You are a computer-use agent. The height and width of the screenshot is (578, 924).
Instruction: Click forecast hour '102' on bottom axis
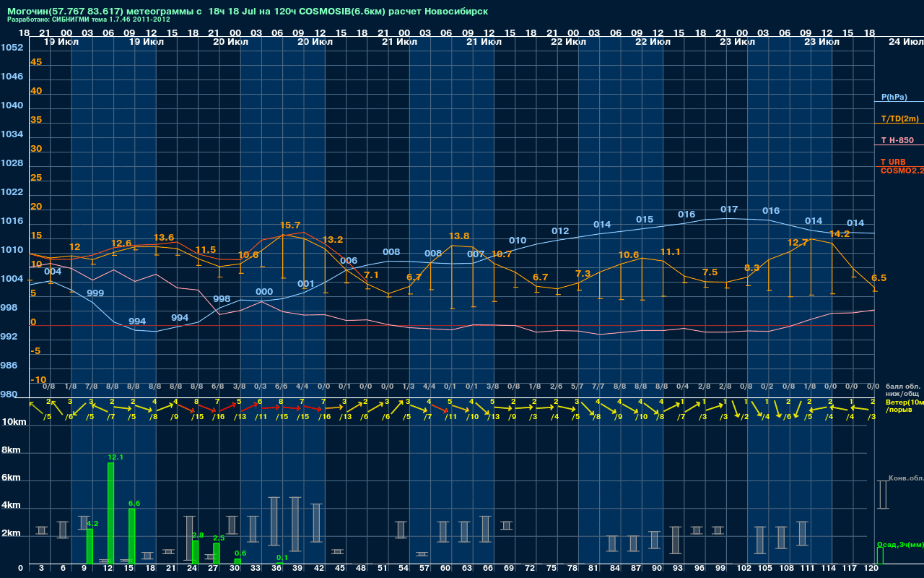(744, 569)
